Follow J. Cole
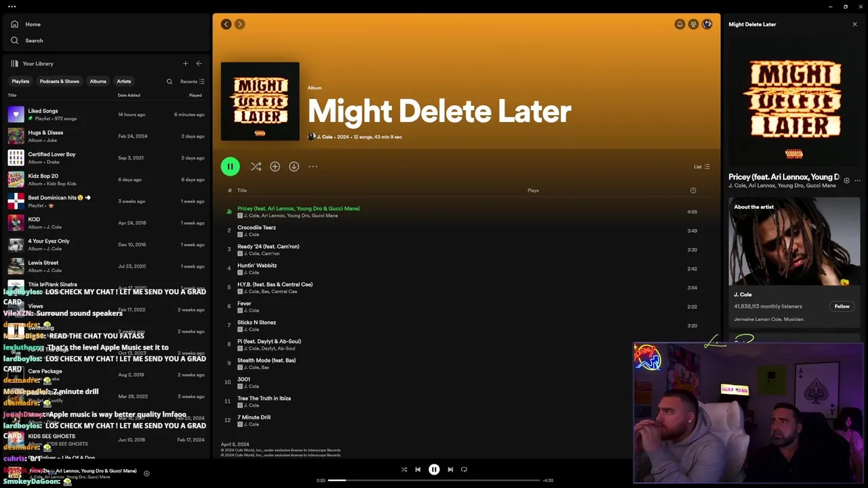868x488 pixels. [842, 306]
